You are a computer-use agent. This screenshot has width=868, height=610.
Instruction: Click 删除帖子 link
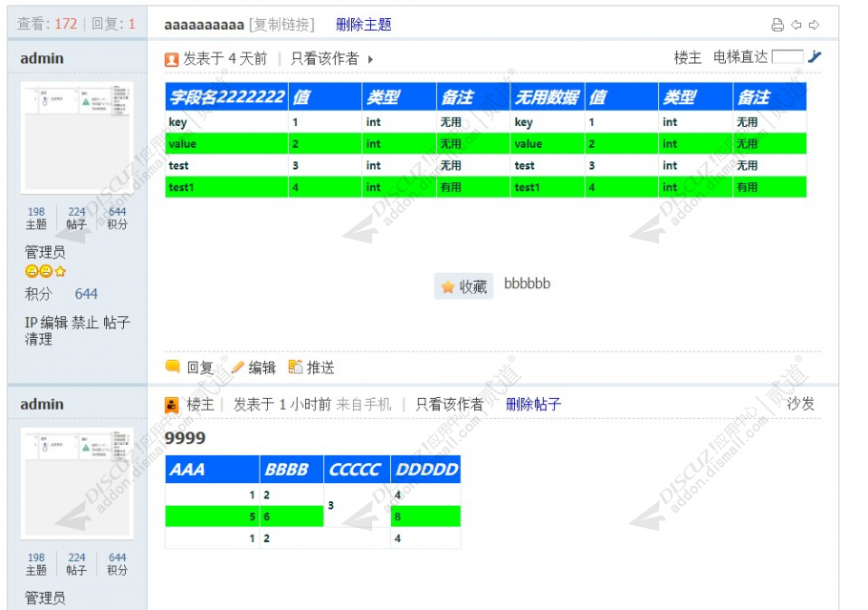(x=533, y=405)
